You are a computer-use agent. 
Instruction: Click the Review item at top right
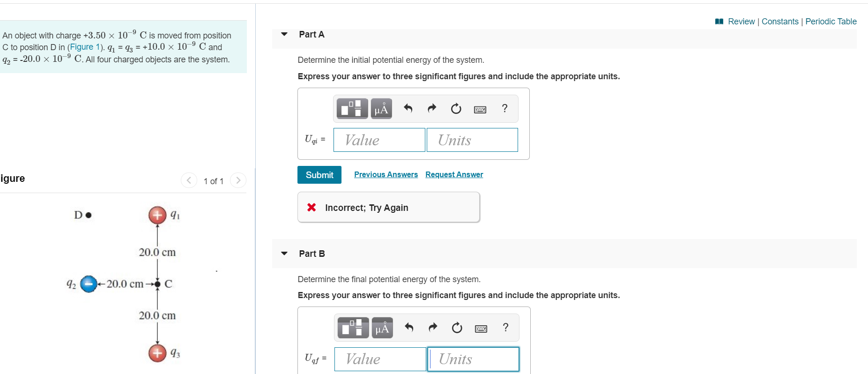741,21
